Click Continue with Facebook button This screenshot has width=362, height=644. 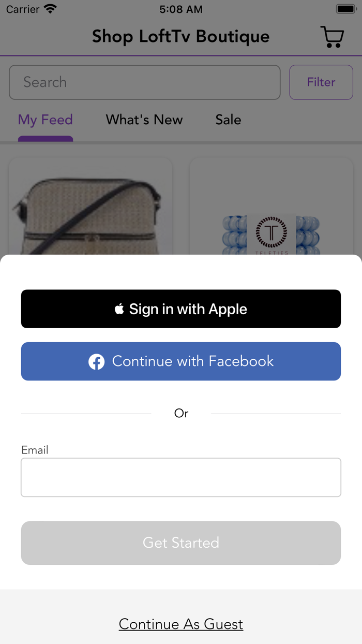[x=181, y=361]
